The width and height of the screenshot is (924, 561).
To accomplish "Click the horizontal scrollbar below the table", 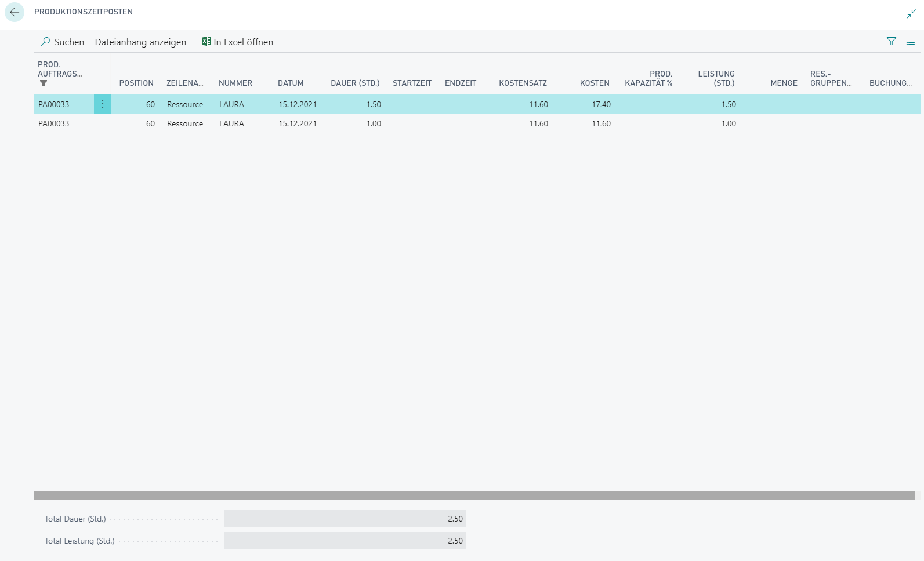I will click(474, 496).
